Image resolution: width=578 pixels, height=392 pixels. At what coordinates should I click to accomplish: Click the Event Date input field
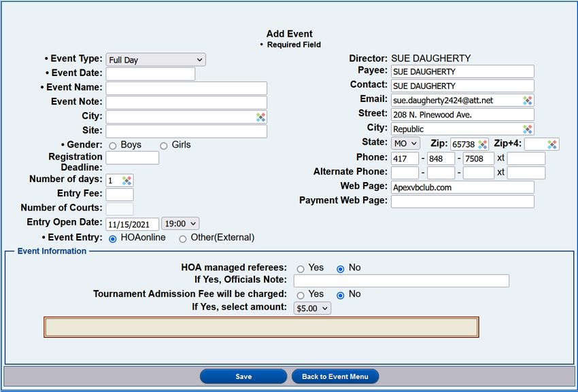[x=150, y=73]
